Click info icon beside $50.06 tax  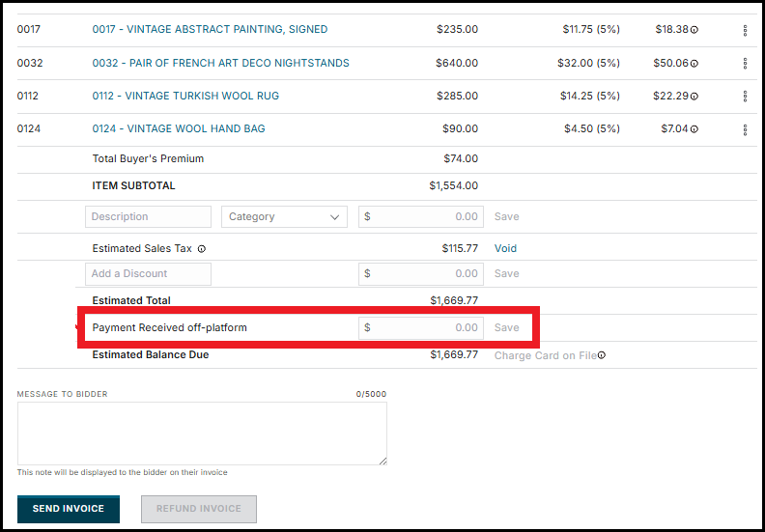click(694, 64)
